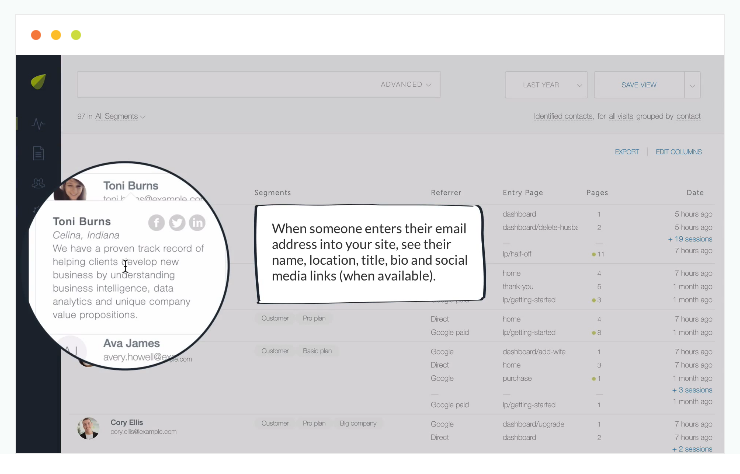
Task: Click the EDIT COLUMNS link
Action: [x=679, y=152]
